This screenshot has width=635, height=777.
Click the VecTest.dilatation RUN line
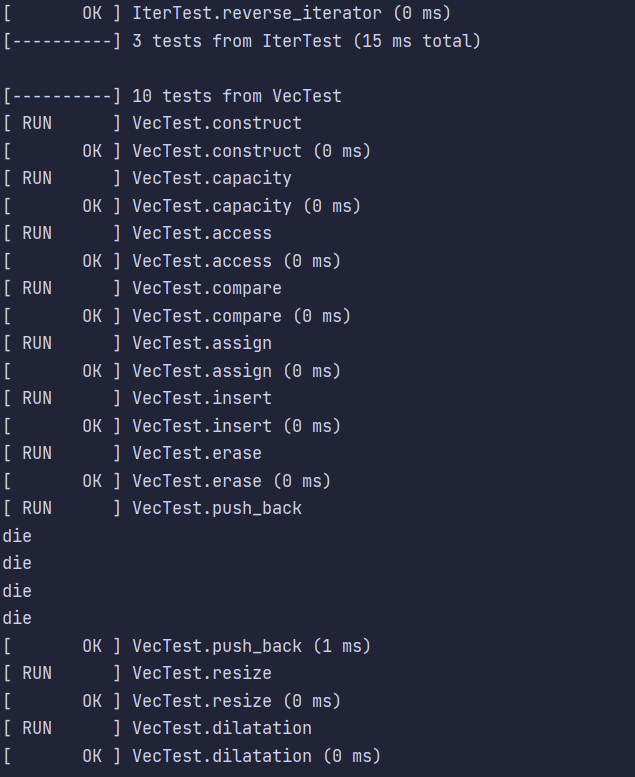pyautogui.click(x=157, y=728)
